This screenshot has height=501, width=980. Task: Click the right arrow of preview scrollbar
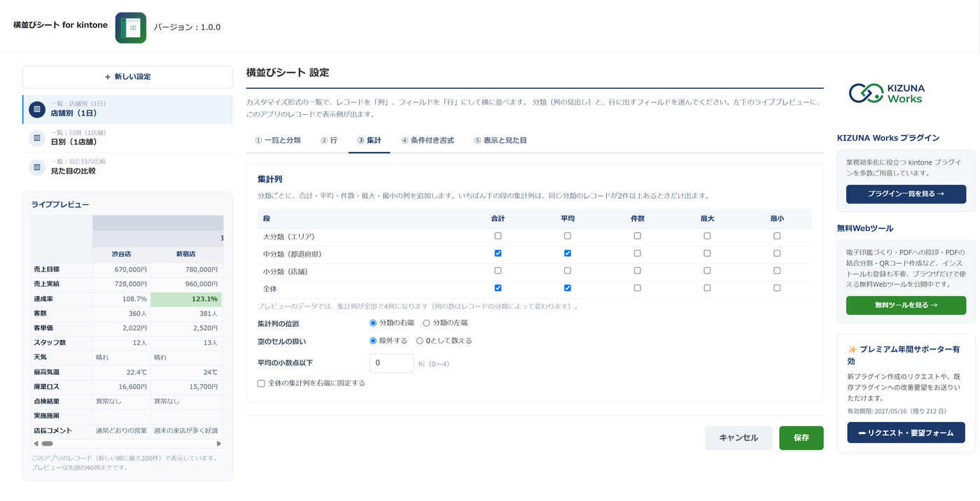tap(218, 444)
